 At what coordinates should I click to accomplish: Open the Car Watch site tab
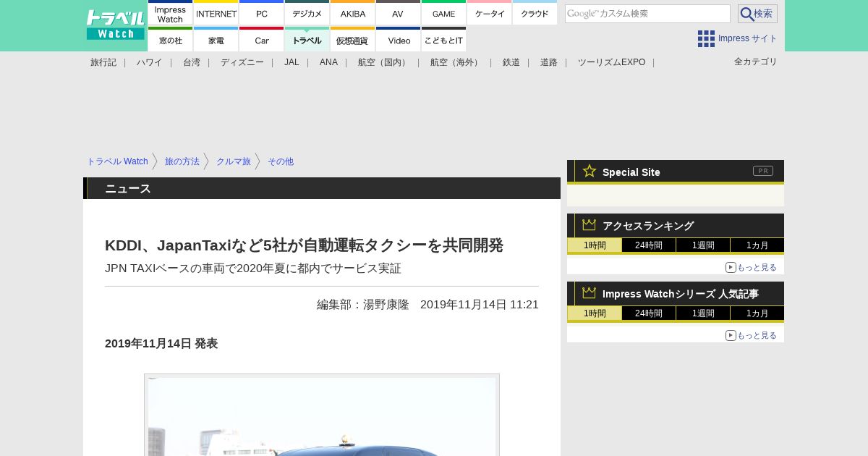262,40
